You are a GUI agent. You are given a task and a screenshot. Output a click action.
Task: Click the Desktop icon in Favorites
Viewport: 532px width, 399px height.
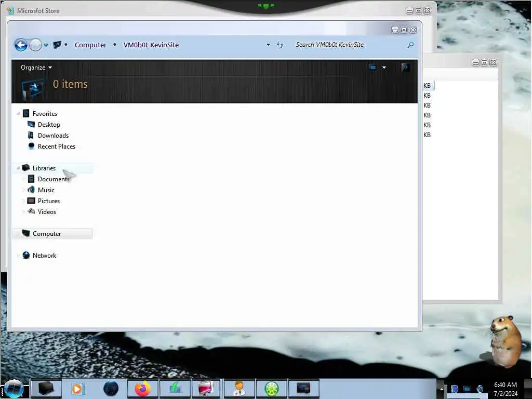[x=31, y=124]
